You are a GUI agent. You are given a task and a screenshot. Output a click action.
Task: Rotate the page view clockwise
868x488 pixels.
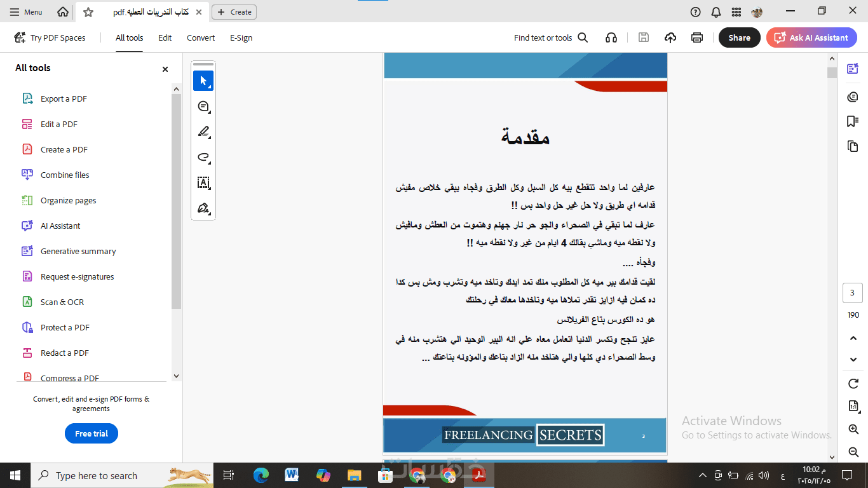[x=853, y=383]
